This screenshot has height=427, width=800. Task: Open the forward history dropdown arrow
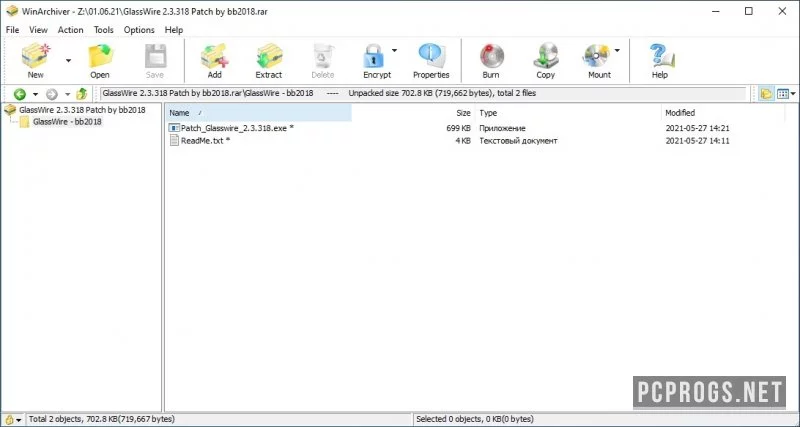[x=67, y=94]
